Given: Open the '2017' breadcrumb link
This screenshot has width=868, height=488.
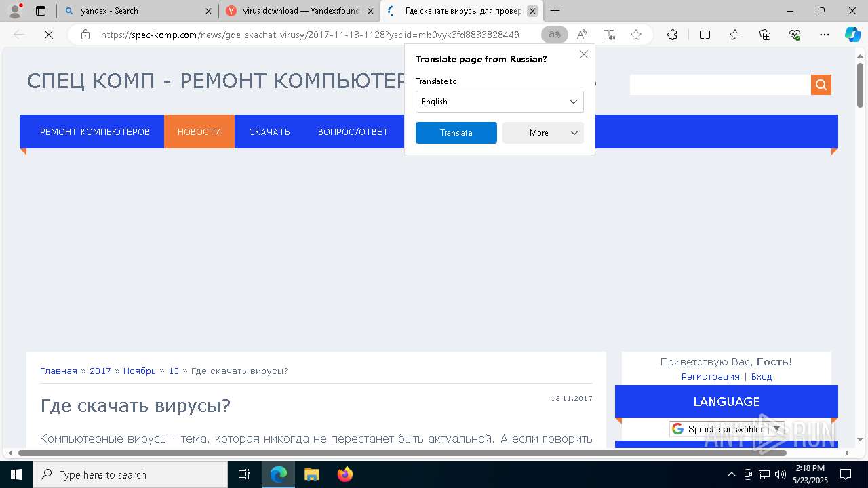Looking at the screenshot, I should tap(100, 371).
